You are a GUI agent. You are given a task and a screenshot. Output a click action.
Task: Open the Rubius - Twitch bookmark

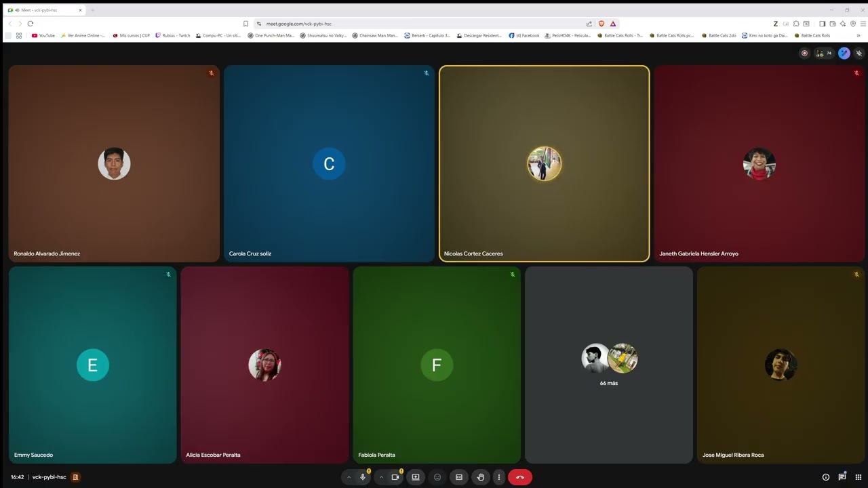[173, 35]
